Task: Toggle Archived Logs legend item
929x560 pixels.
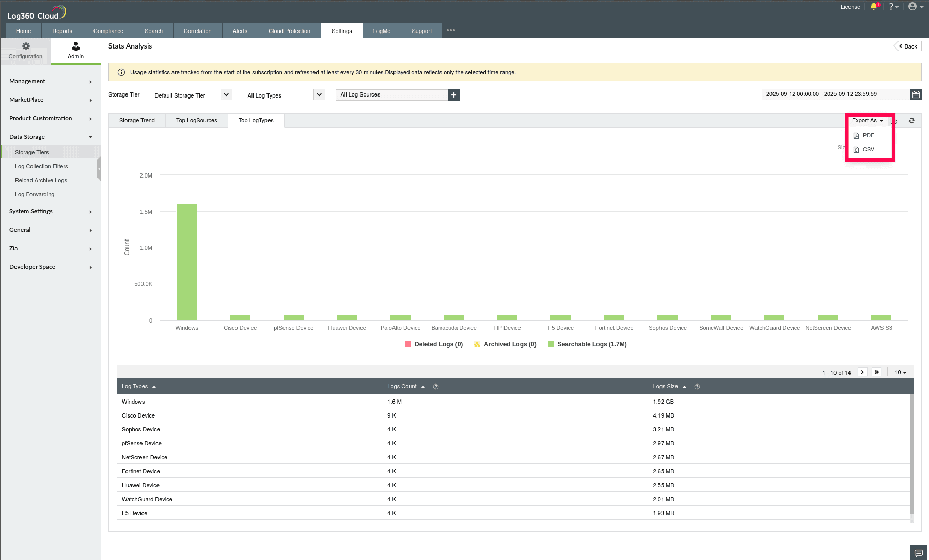Action: (x=505, y=344)
